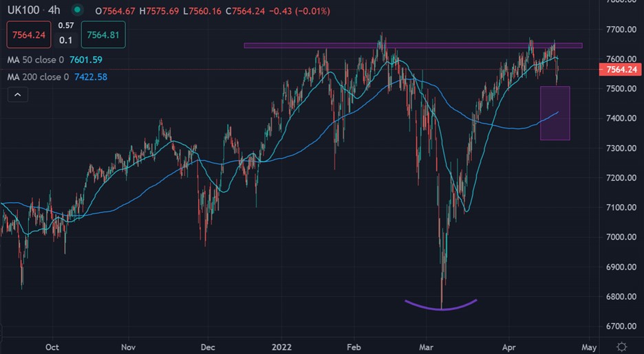Screen dimensions: 644x354
Task: Click the MA 200 value 7422.58
Action: click(x=91, y=77)
